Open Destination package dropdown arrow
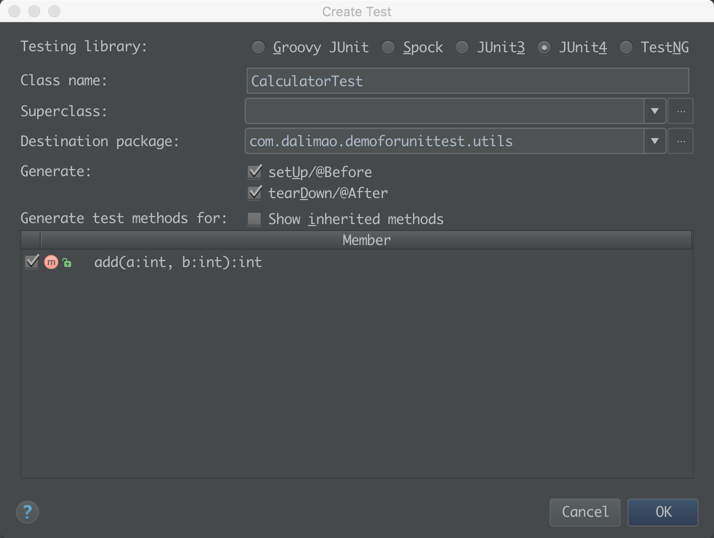 pos(655,141)
